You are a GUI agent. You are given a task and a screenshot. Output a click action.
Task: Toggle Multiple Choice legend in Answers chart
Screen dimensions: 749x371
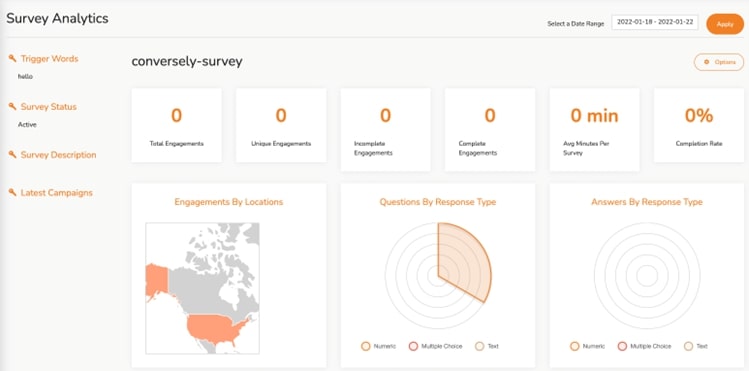tap(644, 346)
